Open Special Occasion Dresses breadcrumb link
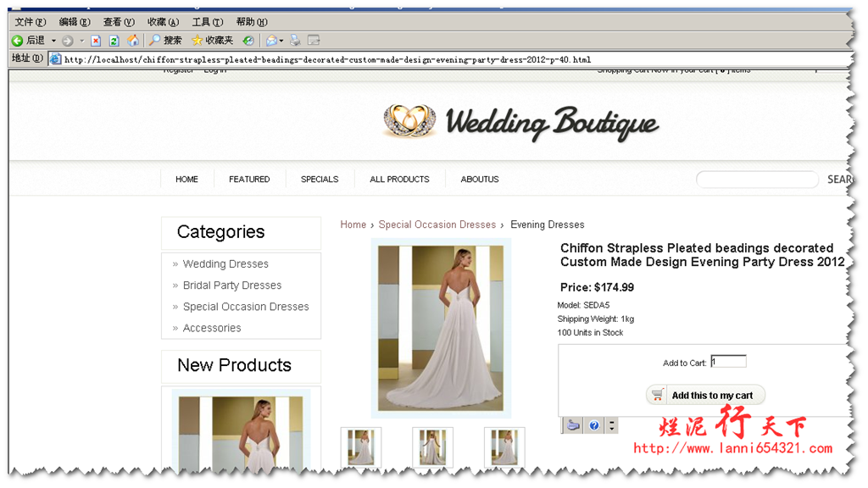 (x=437, y=225)
